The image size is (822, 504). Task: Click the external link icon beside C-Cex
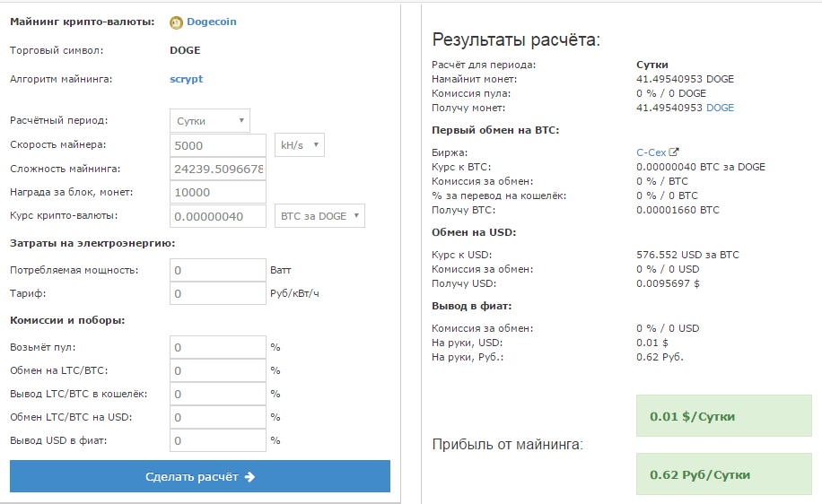pyautogui.click(x=674, y=152)
